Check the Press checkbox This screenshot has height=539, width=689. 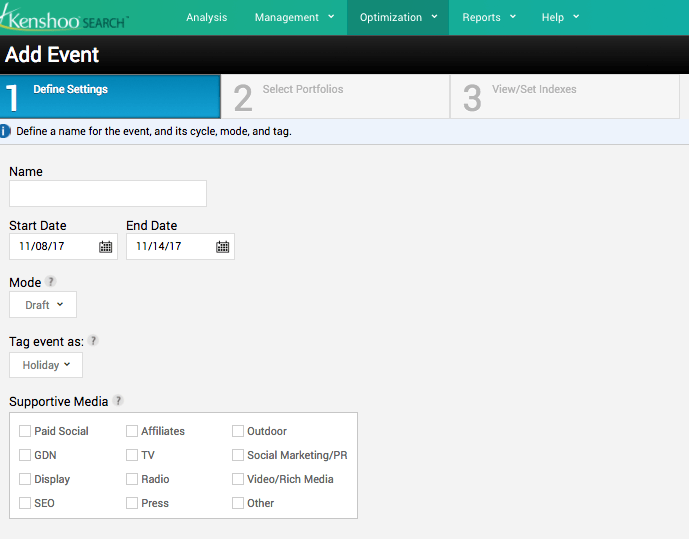point(132,503)
